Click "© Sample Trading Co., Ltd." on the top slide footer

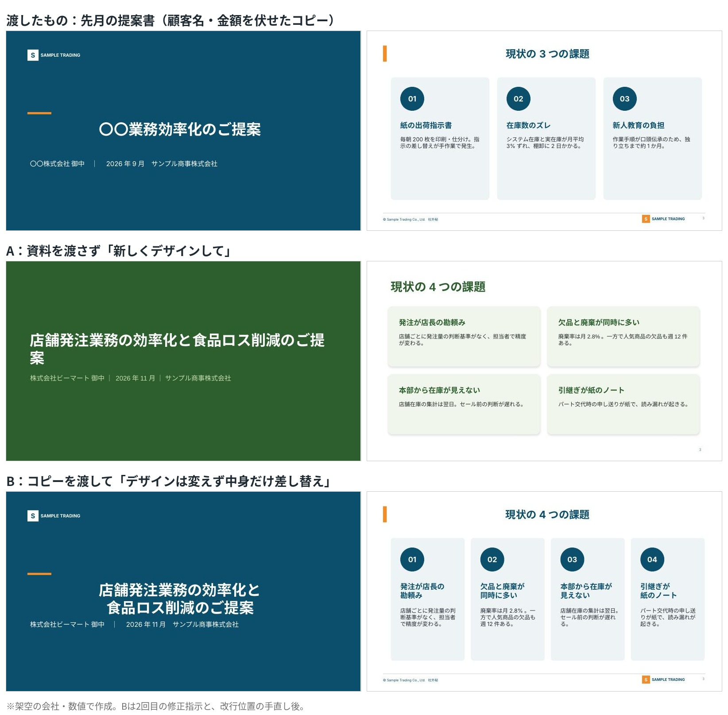coord(404,220)
